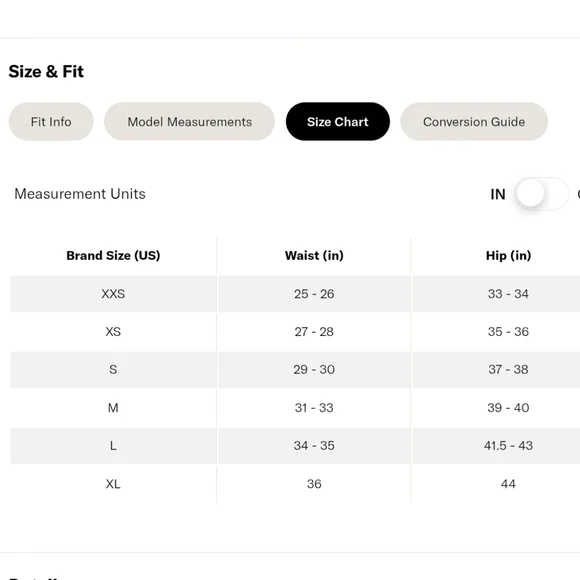Click the 31 - 33 waist measurement

click(314, 408)
